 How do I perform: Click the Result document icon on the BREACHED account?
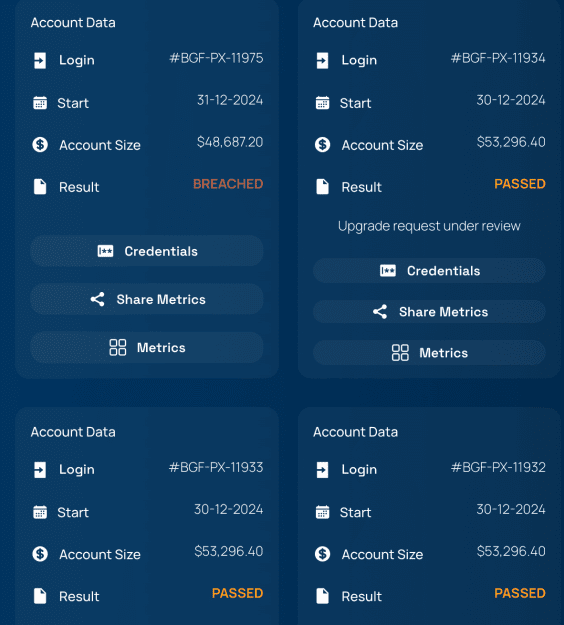[40, 187]
